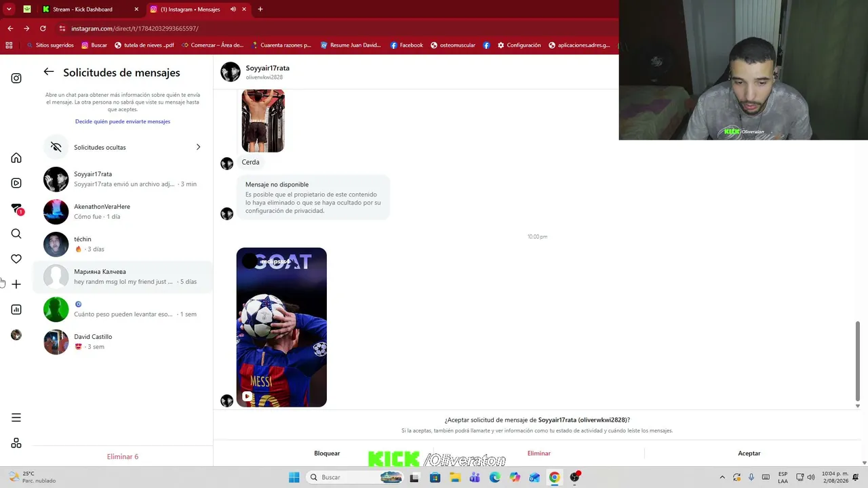Expand Solicitudes ocultas chevron arrow
Image resolution: width=868 pixels, height=488 pixels.
198,147
